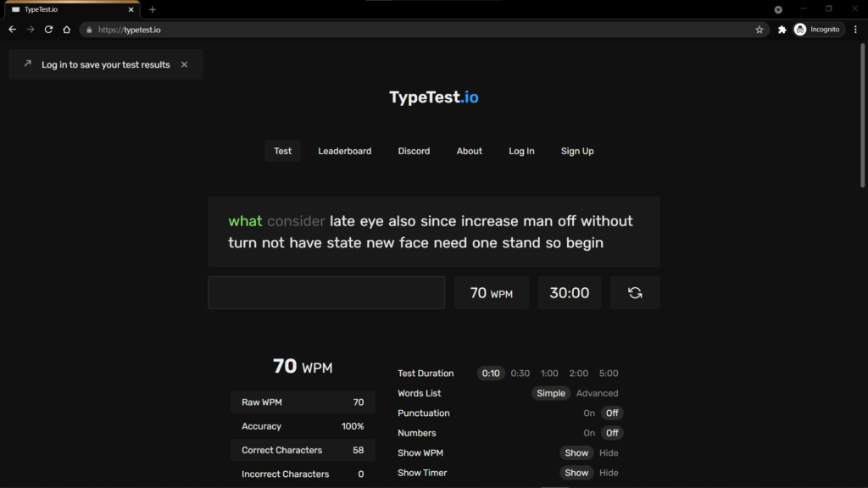Click Sign Up in the navigation
868x488 pixels.
tap(576, 151)
